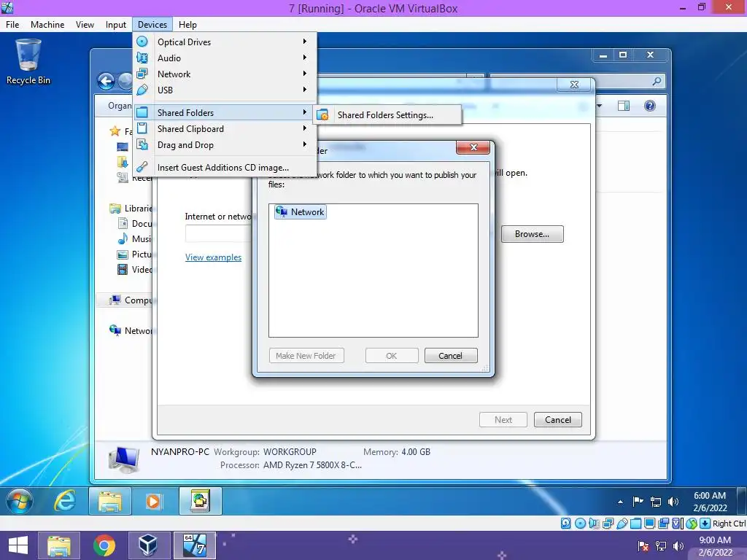The height and width of the screenshot is (560, 747).
Task: Click the USB devices status bar icon
Action: pos(622,524)
